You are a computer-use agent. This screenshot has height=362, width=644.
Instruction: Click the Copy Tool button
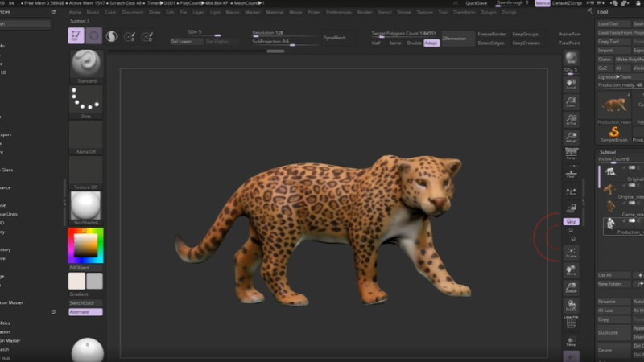tap(613, 42)
